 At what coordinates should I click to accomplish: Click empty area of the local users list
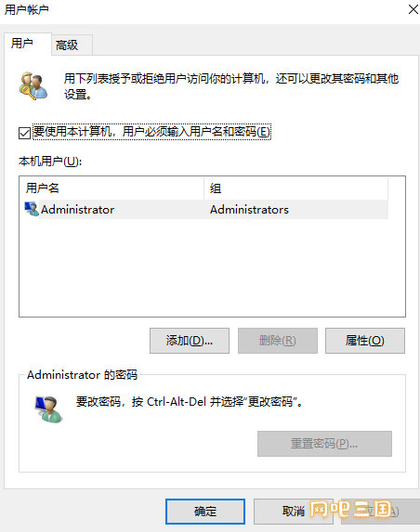pyautogui.click(x=212, y=268)
